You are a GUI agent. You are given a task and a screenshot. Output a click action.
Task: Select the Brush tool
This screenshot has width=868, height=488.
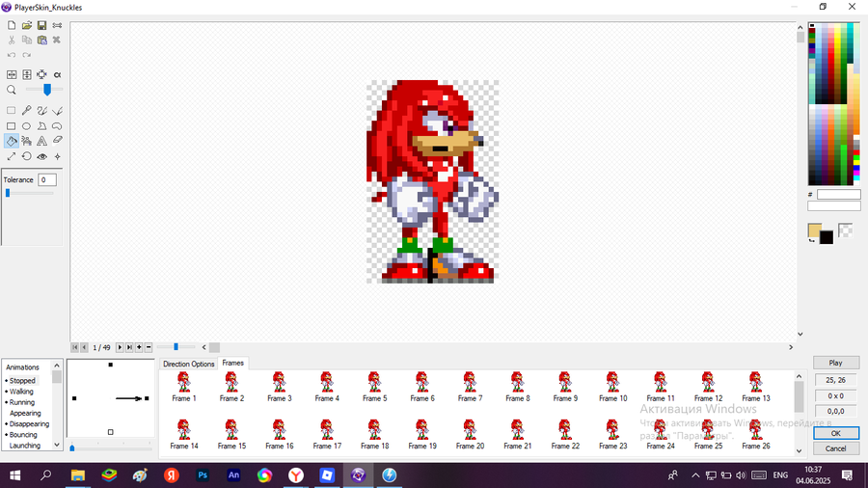point(41,111)
